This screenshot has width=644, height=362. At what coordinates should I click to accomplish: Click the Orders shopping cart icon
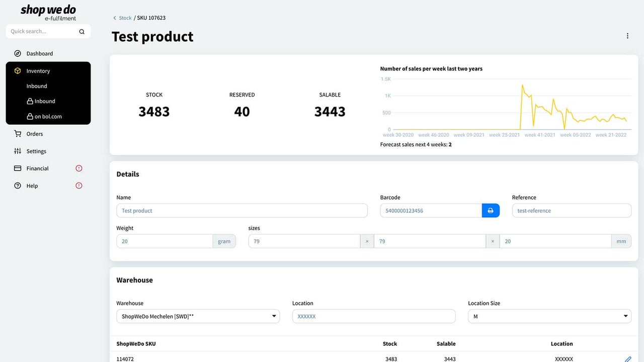[18, 134]
